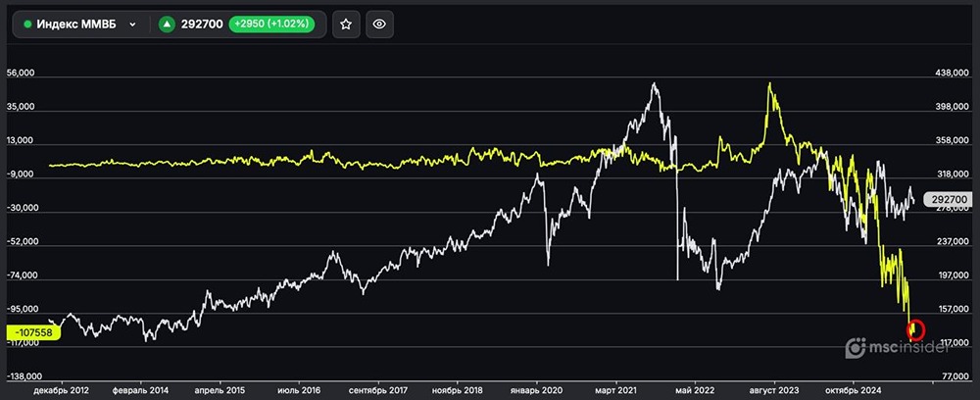Click the февраль 2014 date label
980x400 pixels.
140,389
